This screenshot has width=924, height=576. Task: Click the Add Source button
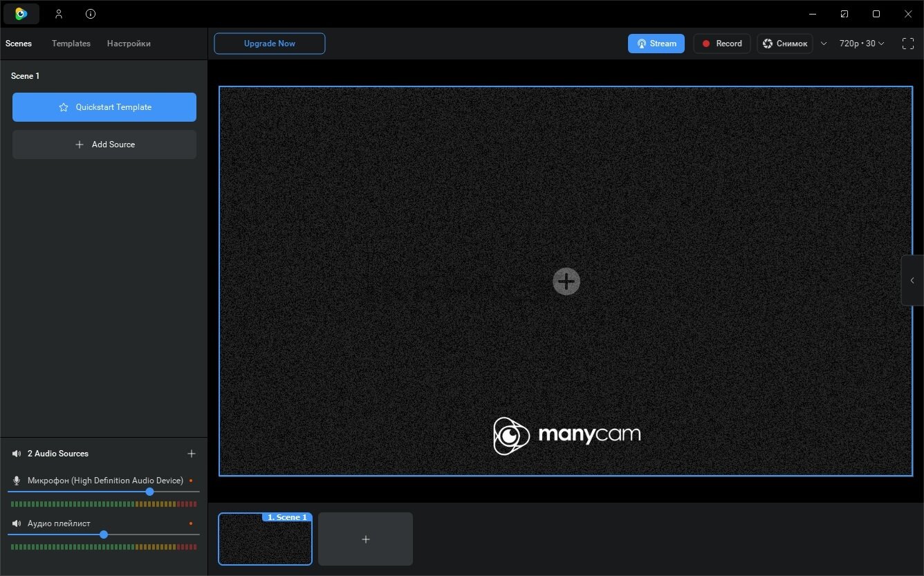pyautogui.click(x=104, y=145)
